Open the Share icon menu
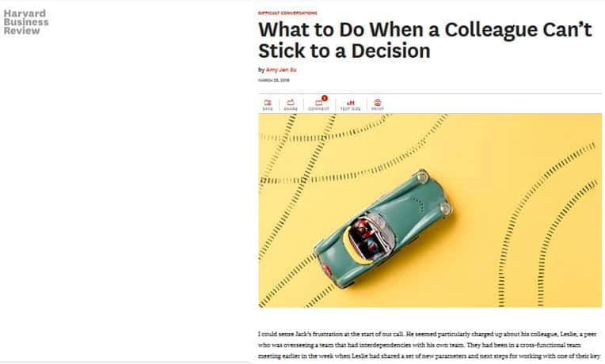 [x=291, y=102]
